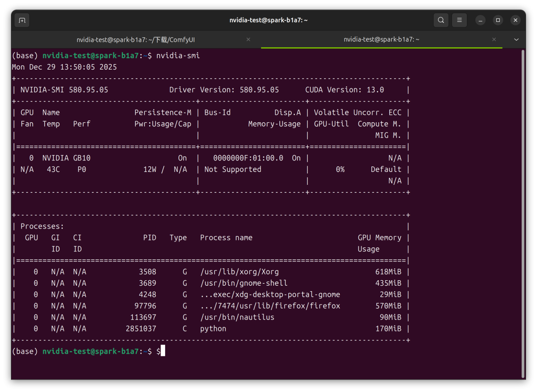Click the cursor at the bottom prompt
The image size is (537, 392).
click(x=163, y=351)
